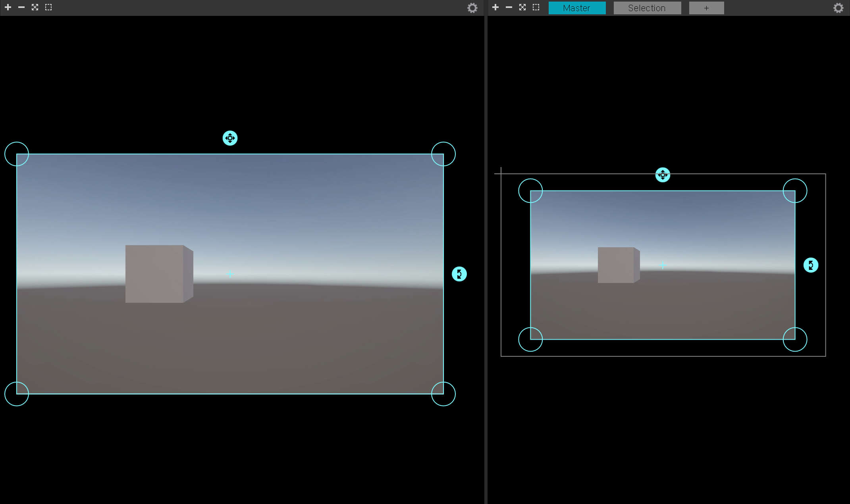Select top-left corner handle of left image
Screen dimensions: 850x504
[17, 154]
